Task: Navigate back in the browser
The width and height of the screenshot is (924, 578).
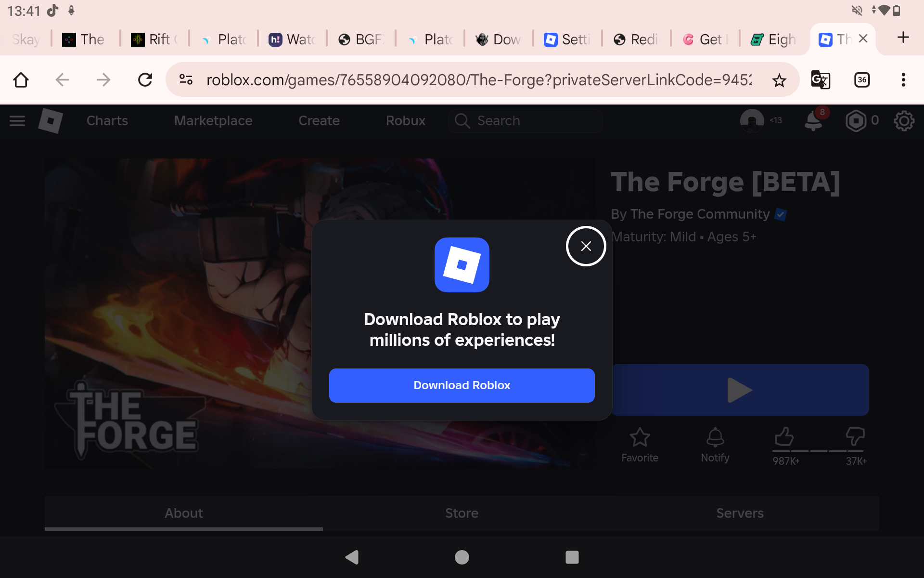Action: click(63, 79)
